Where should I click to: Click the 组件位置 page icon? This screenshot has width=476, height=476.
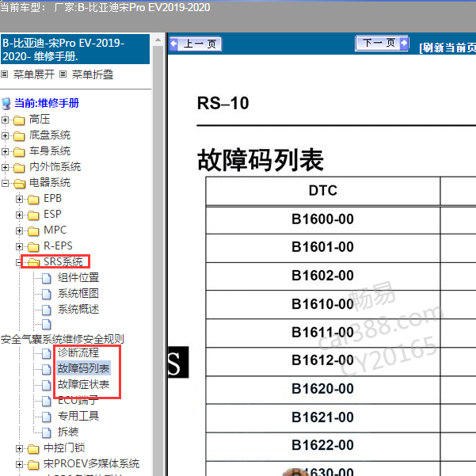coord(47,278)
